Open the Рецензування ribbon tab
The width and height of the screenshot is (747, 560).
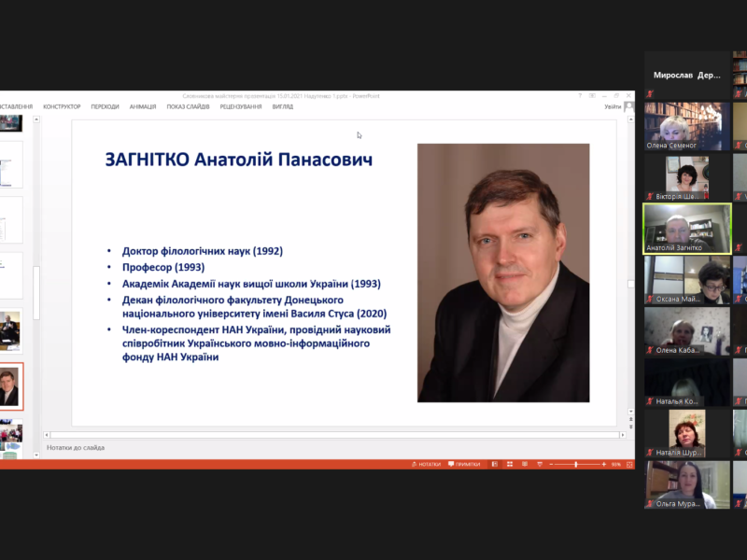tap(240, 106)
